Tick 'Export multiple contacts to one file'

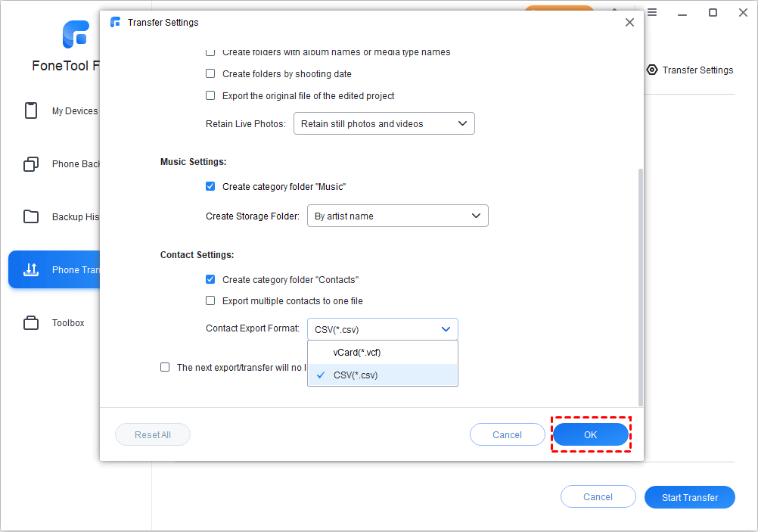pos(210,301)
